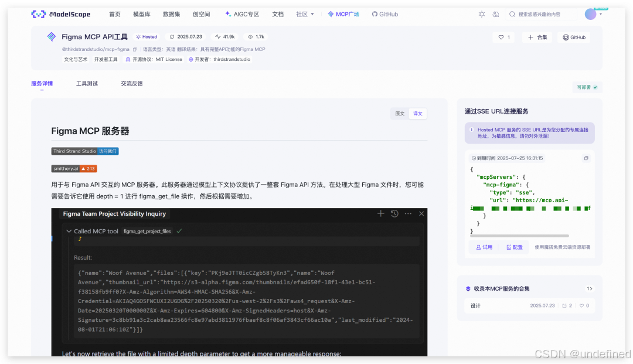Expand the 社区 dropdown menu
The height and width of the screenshot is (364, 633).
click(305, 14)
